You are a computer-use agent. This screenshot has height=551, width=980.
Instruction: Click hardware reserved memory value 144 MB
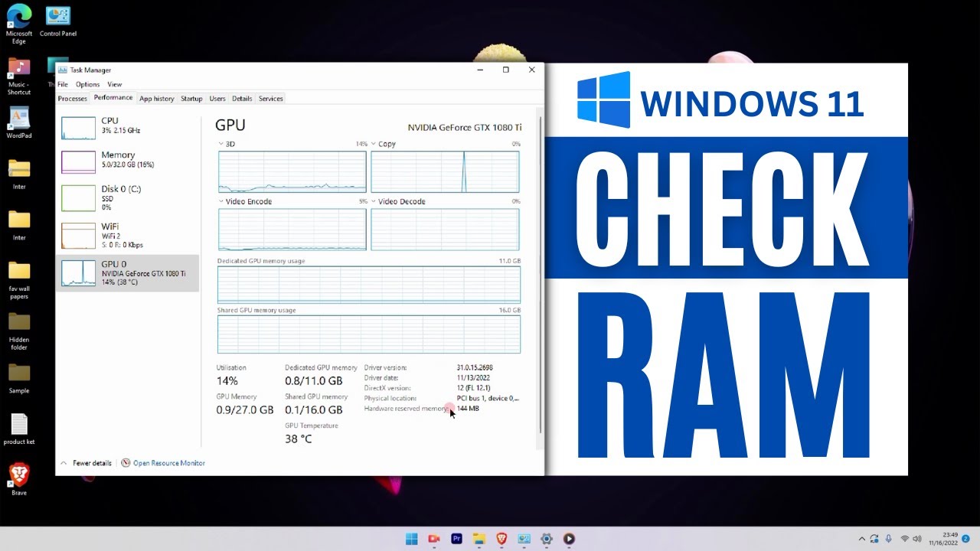tap(468, 409)
